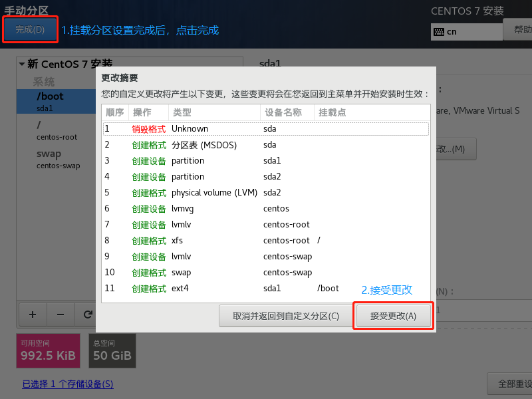The image size is (532, 399).
Task: Click the 可用空间 992.5 KiB box
Action: (47, 350)
